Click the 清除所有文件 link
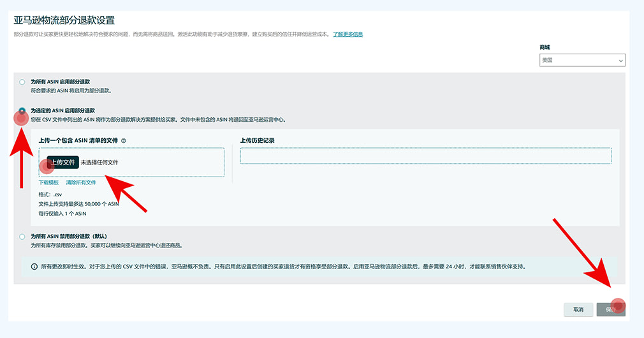The height and width of the screenshot is (338, 644). (81, 182)
